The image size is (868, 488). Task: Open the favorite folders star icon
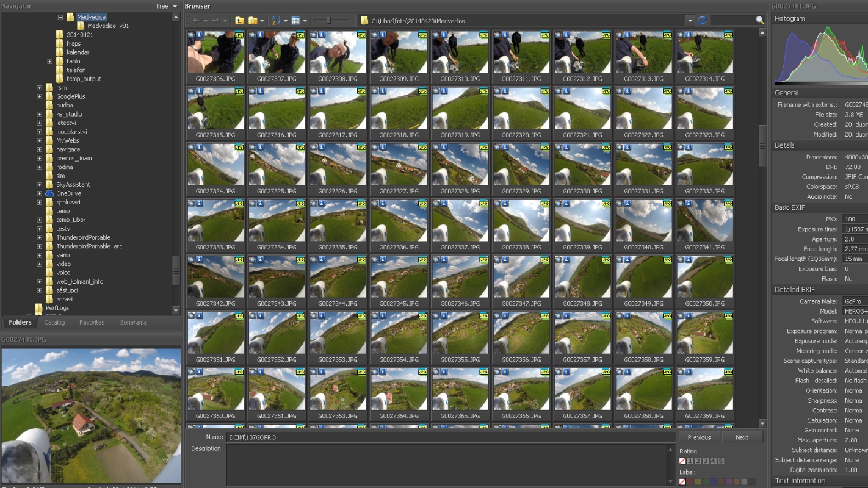click(x=253, y=21)
